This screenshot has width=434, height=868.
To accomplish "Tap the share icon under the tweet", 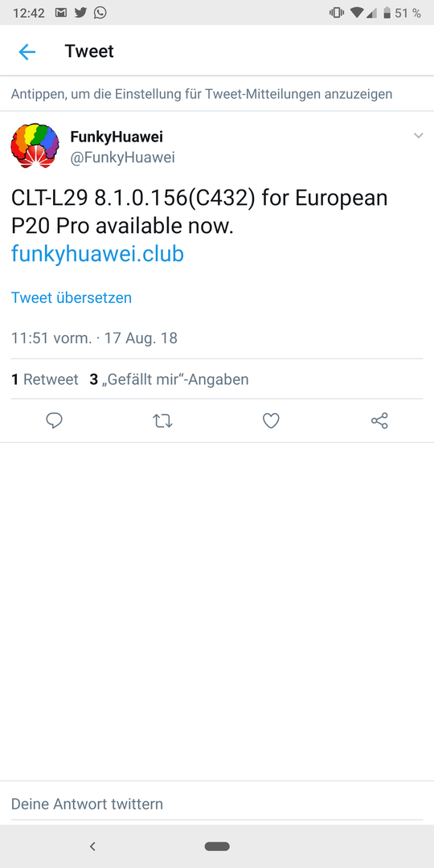I will [x=379, y=420].
